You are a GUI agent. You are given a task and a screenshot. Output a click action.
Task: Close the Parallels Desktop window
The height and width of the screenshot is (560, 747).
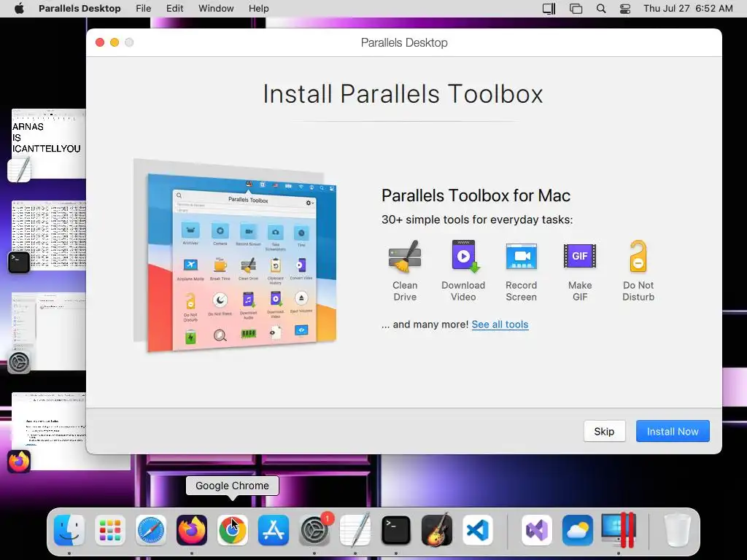coord(100,42)
